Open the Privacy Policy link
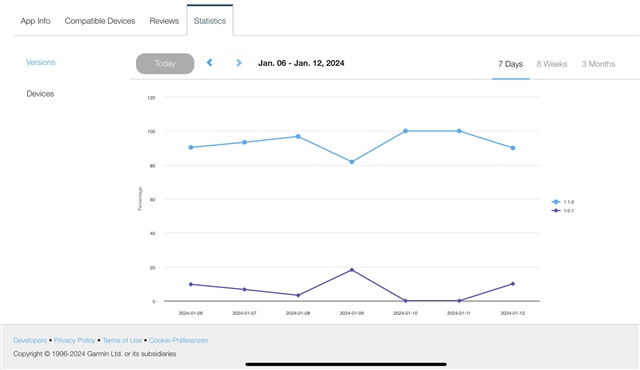This screenshot has width=640, height=370. (x=74, y=340)
